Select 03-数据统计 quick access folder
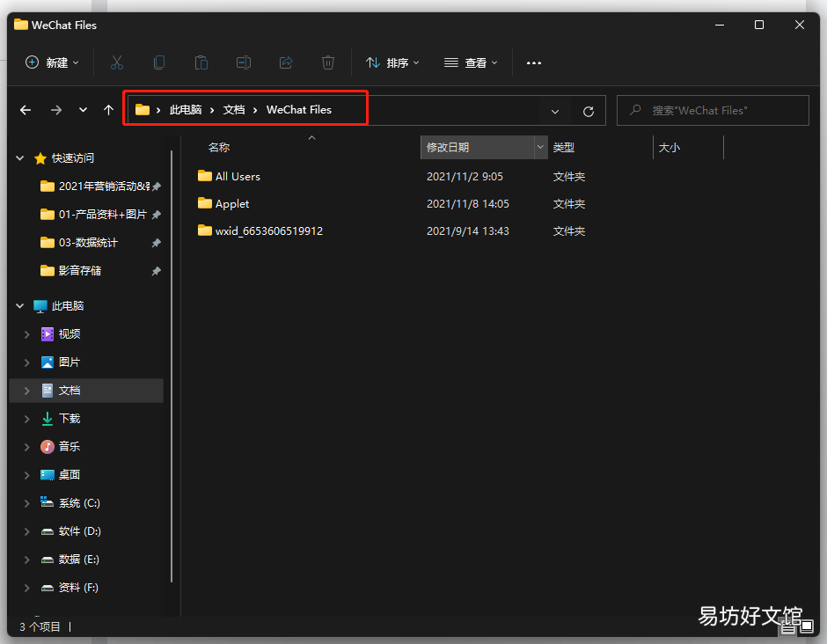Image resolution: width=827 pixels, height=644 pixels. coord(80,243)
